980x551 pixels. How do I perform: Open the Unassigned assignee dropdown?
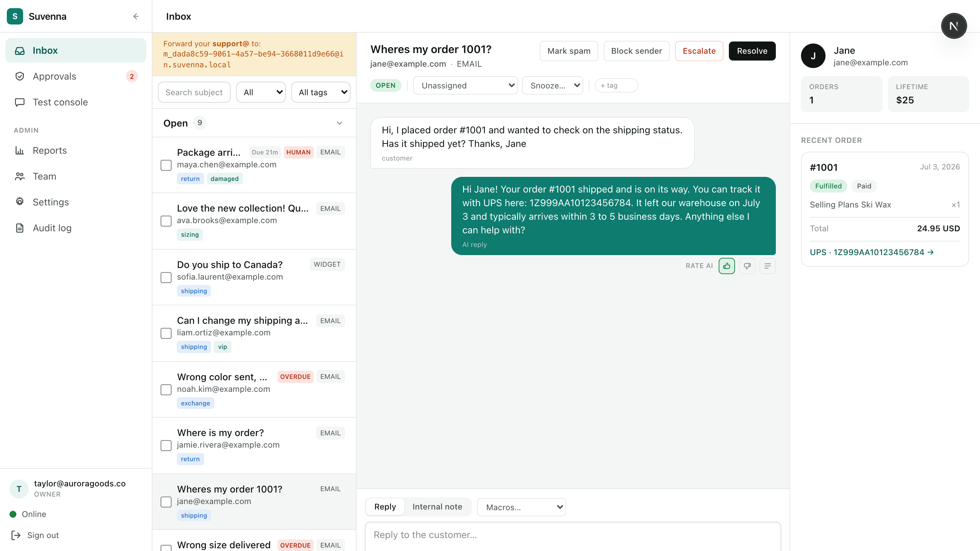465,86
